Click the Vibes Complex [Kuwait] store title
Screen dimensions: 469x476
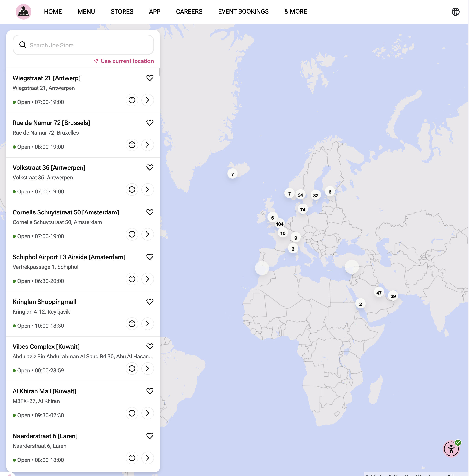[46, 347]
